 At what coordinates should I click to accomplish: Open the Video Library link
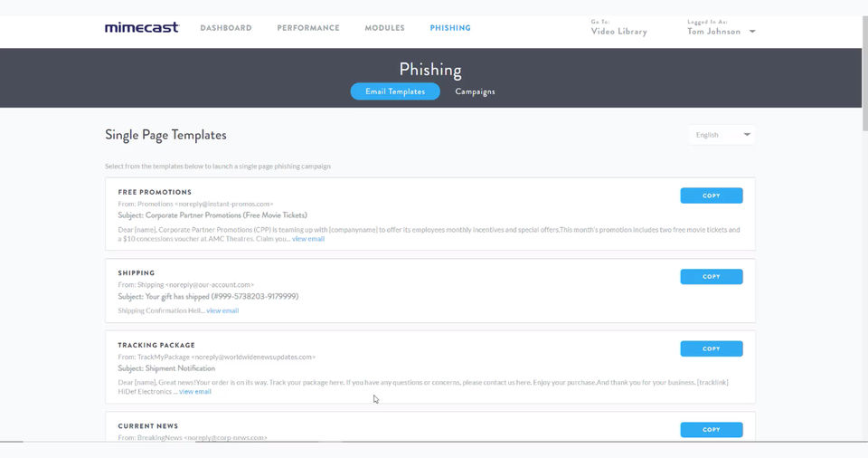click(x=618, y=32)
